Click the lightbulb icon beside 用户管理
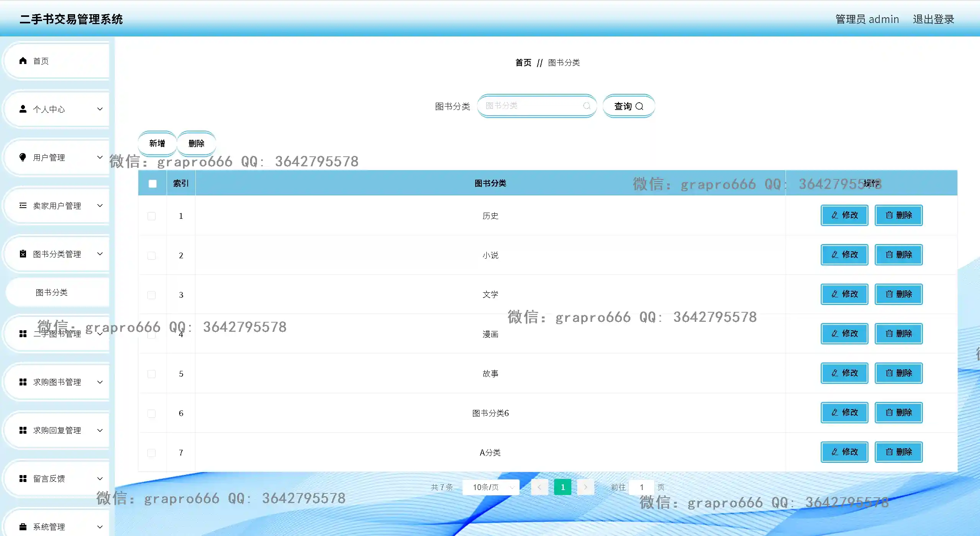The height and width of the screenshot is (536, 980). (x=23, y=157)
